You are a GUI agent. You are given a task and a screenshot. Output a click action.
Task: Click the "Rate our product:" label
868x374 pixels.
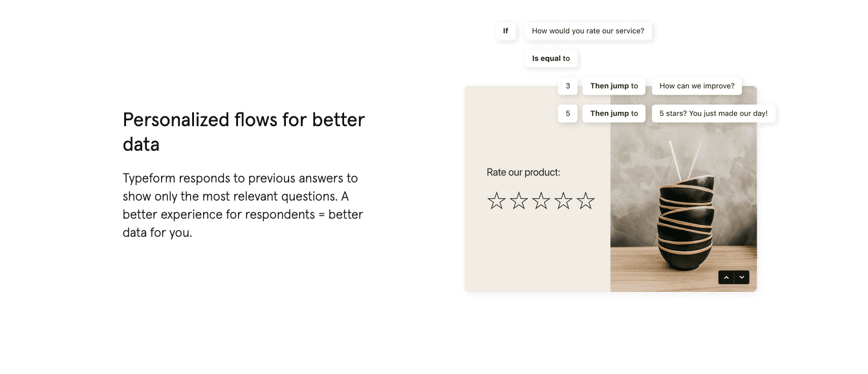(523, 172)
